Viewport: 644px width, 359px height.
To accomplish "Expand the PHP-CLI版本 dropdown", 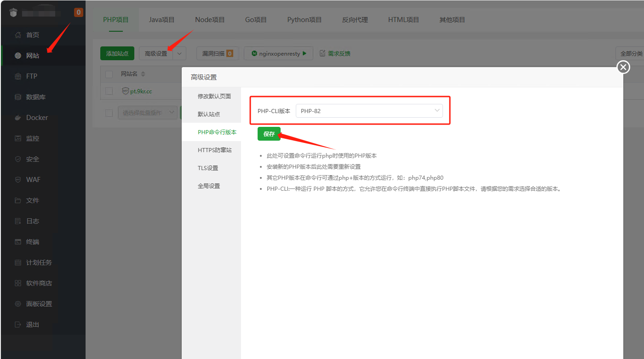I will (369, 111).
